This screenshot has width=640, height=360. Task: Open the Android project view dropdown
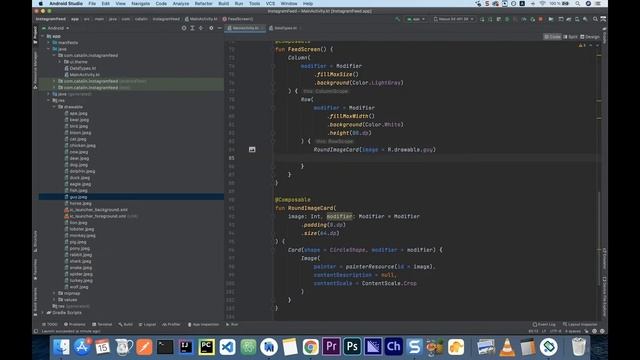point(56,28)
